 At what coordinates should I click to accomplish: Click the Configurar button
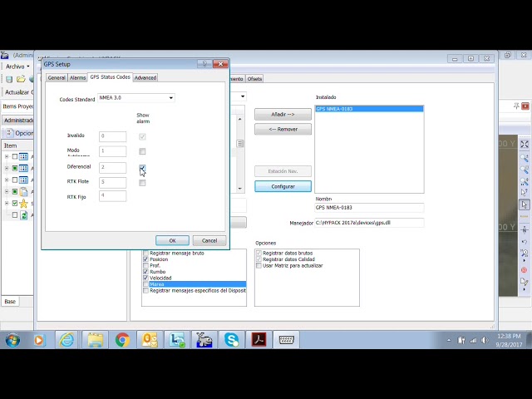[x=283, y=186]
